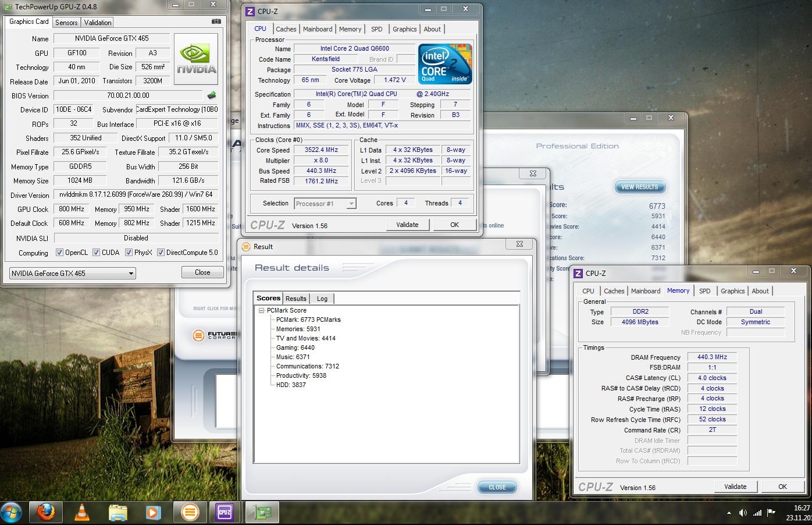Click DRAM Frequency value 440.3 MHz
This screenshot has width=812, height=525.
click(712, 357)
